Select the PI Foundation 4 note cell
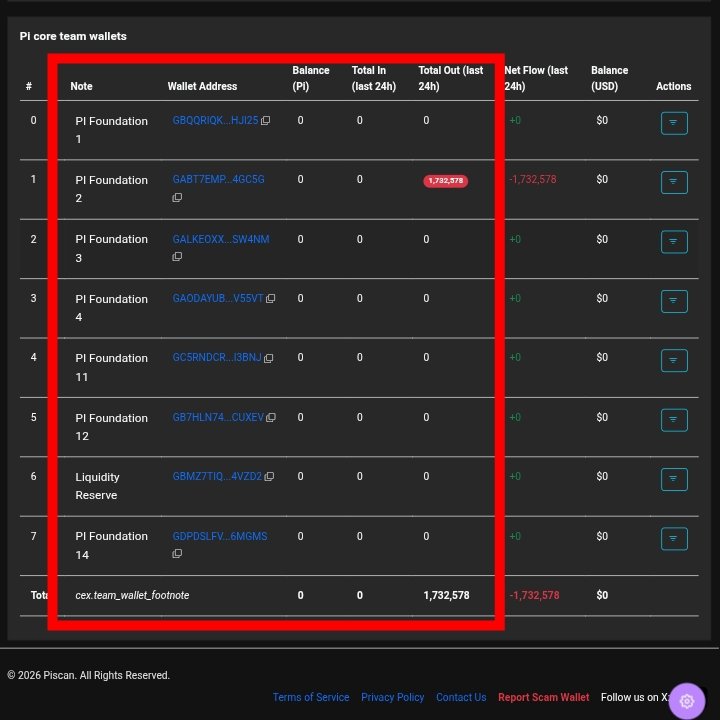The width and height of the screenshot is (720, 720). pyautogui.click(x=112, y=308)
